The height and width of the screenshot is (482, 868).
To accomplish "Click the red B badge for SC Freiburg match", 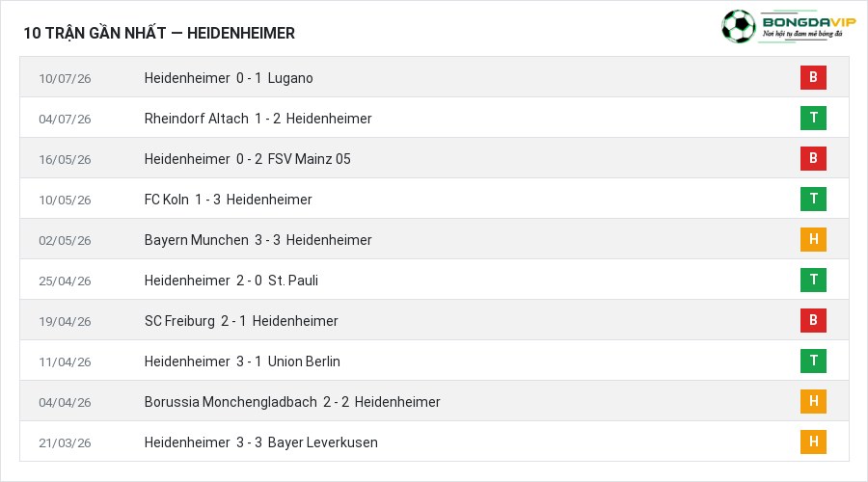I will click(x=813, y=320).
